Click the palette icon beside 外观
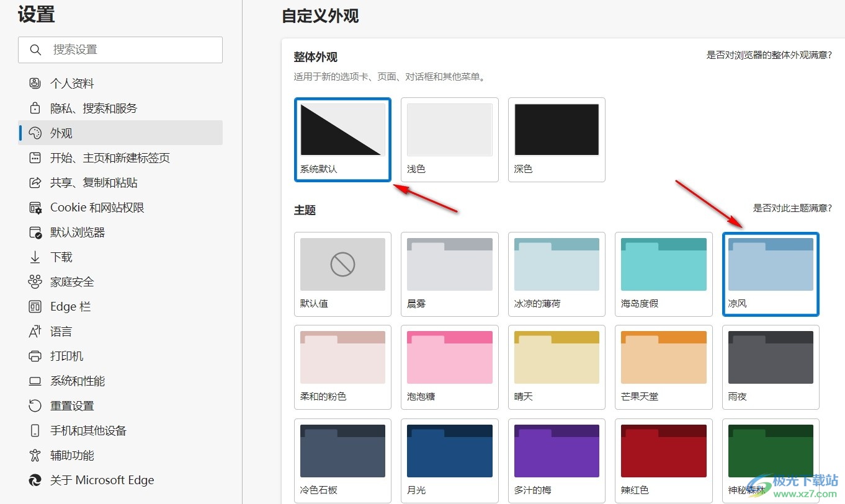 pos(35,133)
